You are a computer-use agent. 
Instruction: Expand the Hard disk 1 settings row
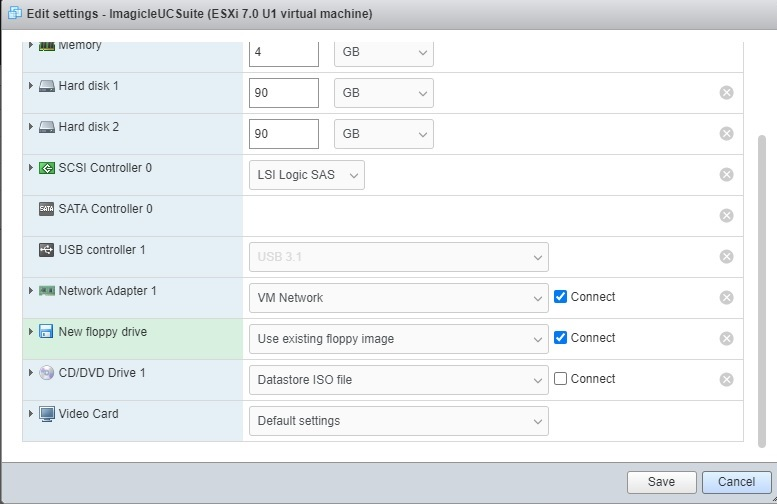click(x=31, y=86)
